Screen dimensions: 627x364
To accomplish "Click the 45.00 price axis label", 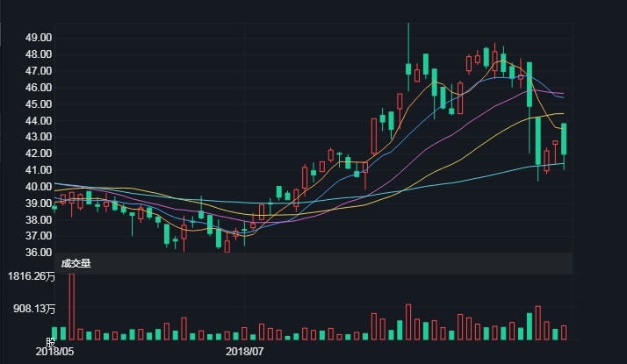I will coord(39,104).
